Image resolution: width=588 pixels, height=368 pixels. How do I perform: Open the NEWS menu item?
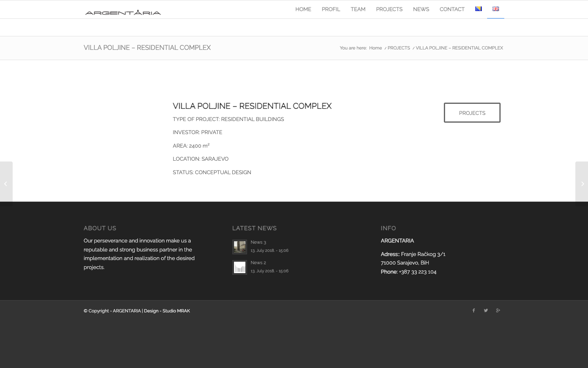coord(421,9)
